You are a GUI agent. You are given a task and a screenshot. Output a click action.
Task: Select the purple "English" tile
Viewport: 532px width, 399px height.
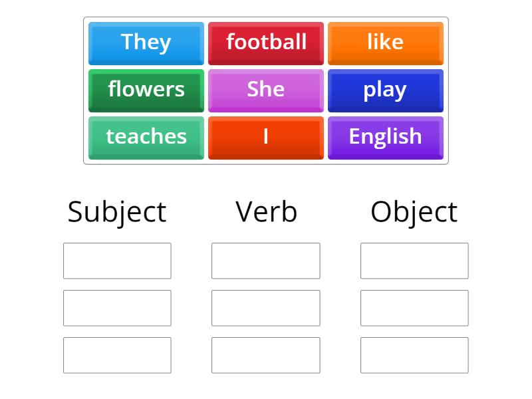coord(386,137)
